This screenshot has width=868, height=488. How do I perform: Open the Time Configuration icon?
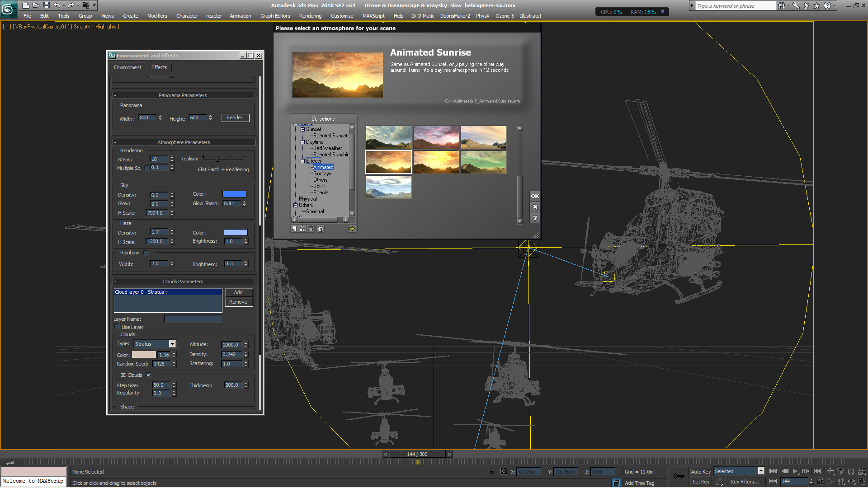pos(821,482)
